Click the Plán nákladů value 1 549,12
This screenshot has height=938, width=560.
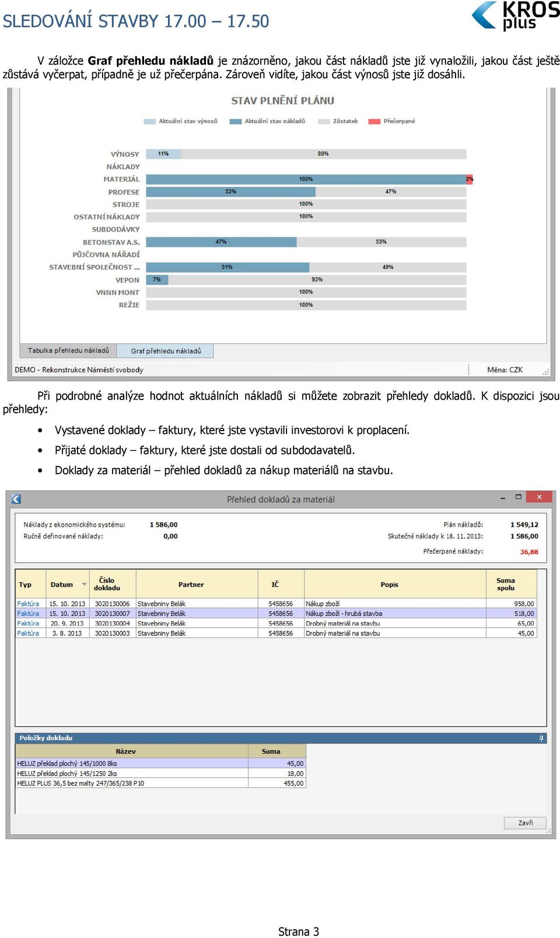tap(524, 525)
